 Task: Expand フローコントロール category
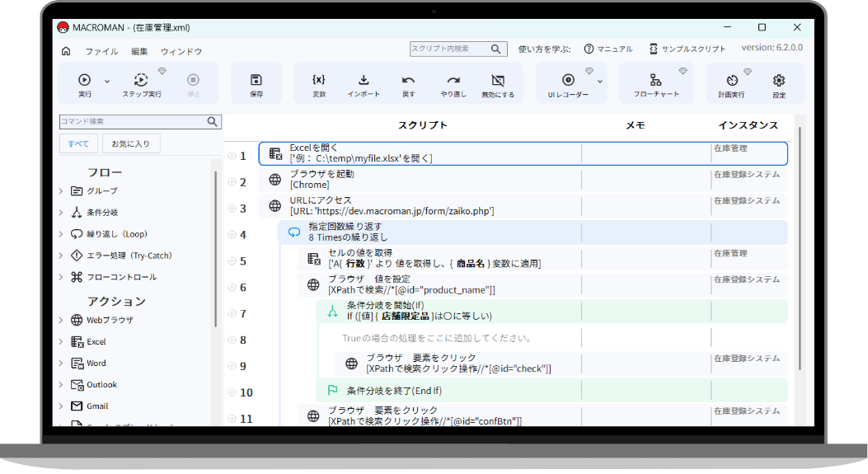tap(61, 277)
